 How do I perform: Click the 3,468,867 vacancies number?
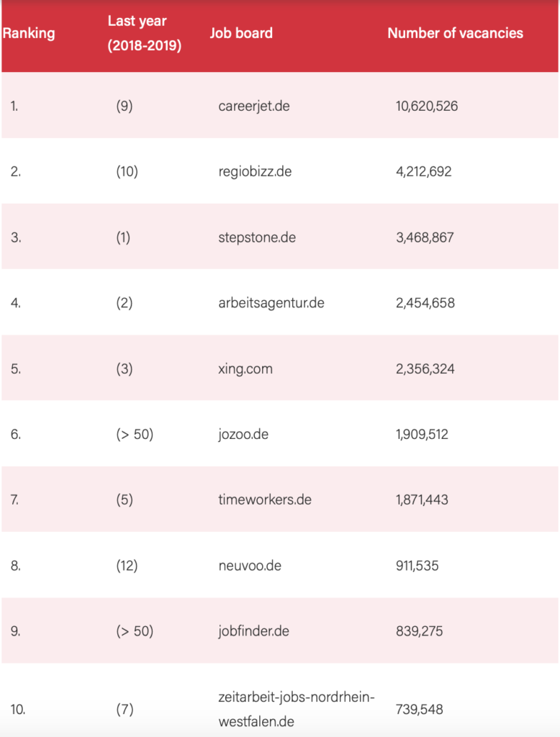425,238
